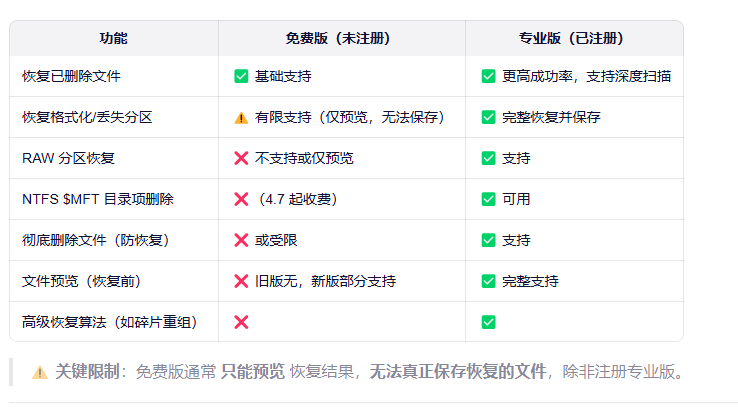This screenshot has height=414, width=738.
Task: Click the green check beside 完整恢复并保存
Action: coord(488,117)
